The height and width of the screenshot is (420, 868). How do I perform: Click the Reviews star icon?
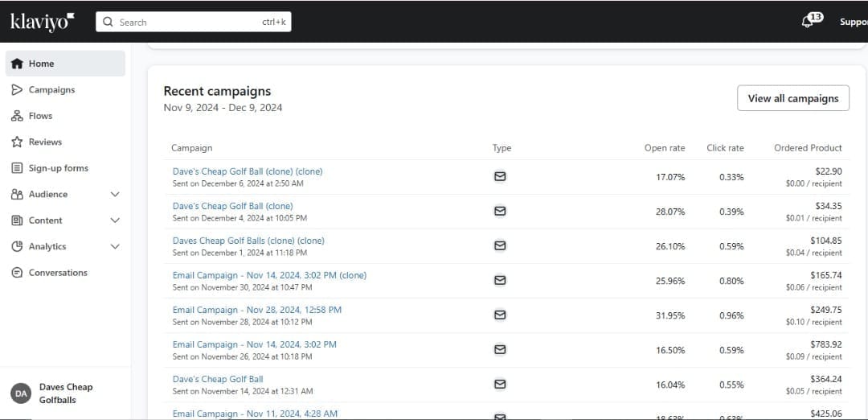point(17,142)
